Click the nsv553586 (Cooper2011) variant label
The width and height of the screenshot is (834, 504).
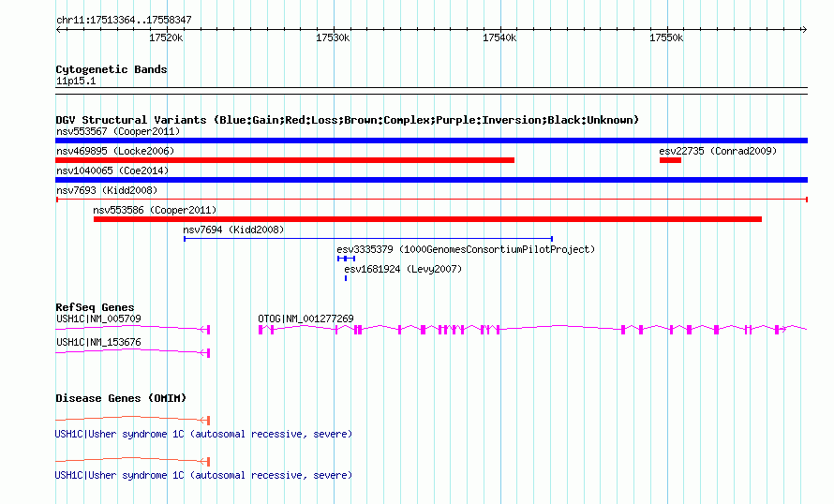155,210
